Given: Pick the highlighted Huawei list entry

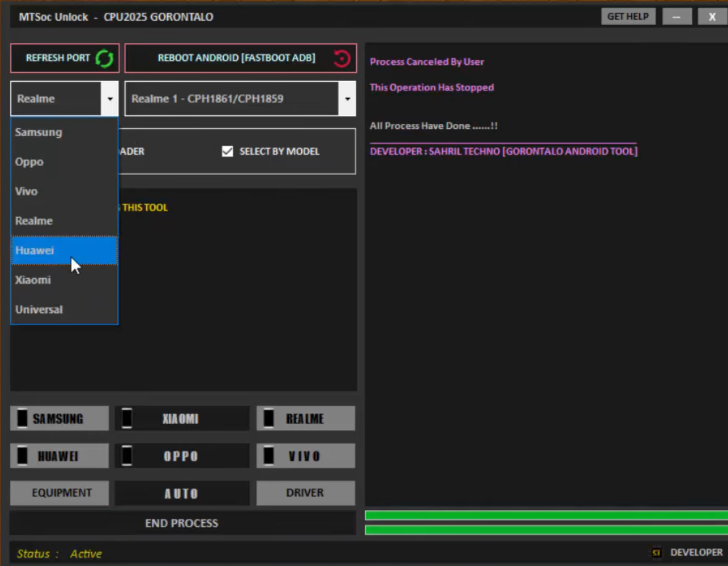Looking at the screenshot, I should 64,250.
